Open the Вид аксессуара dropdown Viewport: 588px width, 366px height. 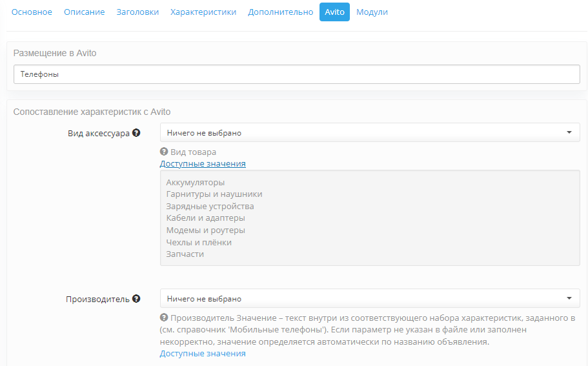click(370, 132)
